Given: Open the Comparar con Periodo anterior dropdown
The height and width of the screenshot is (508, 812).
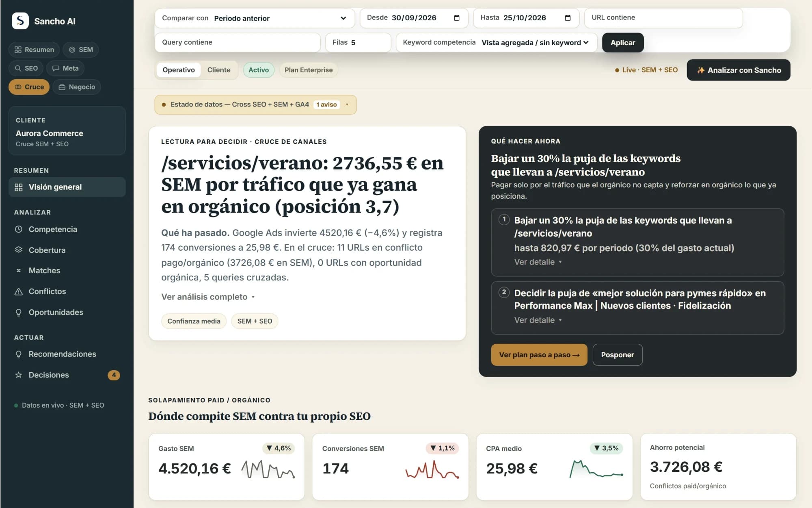Looking at the screenshot, I should coord(255,18).
